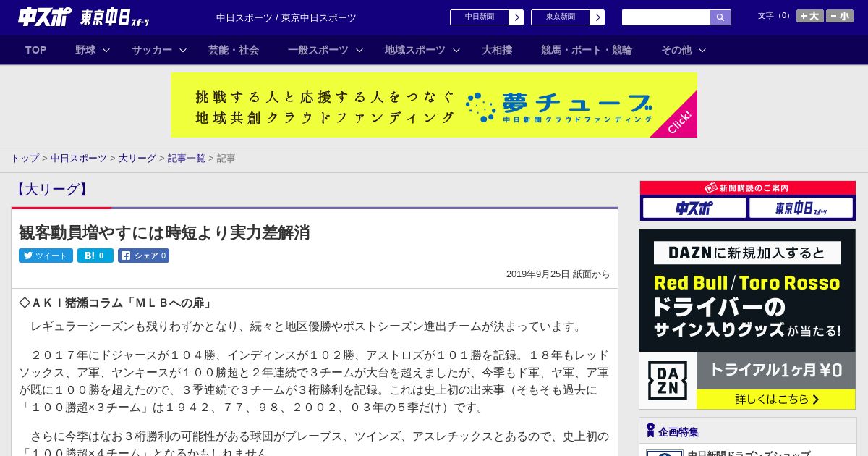
Task: Click 詳しくはこちら on DAZN ad
Action: pos(775,399)
